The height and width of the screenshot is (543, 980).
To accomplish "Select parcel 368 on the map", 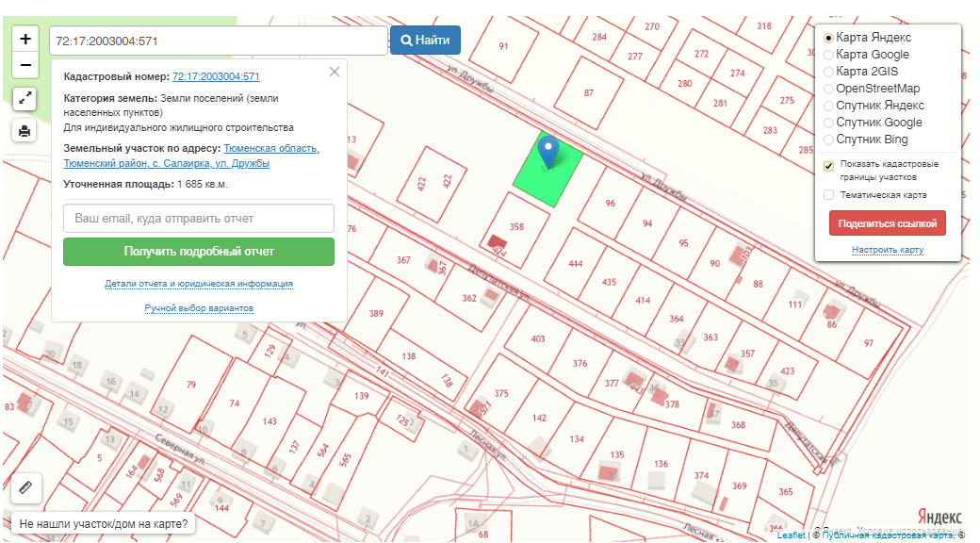I will (738, 425).
